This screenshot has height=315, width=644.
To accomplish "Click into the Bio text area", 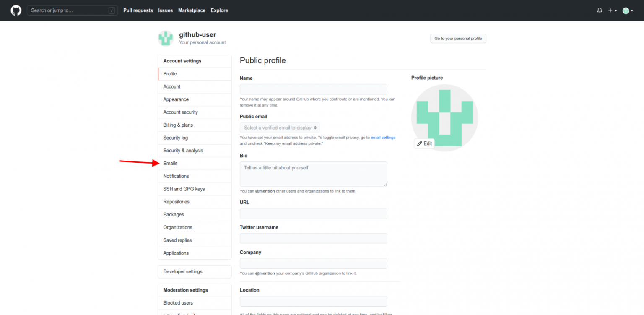I will coord(313,174).
